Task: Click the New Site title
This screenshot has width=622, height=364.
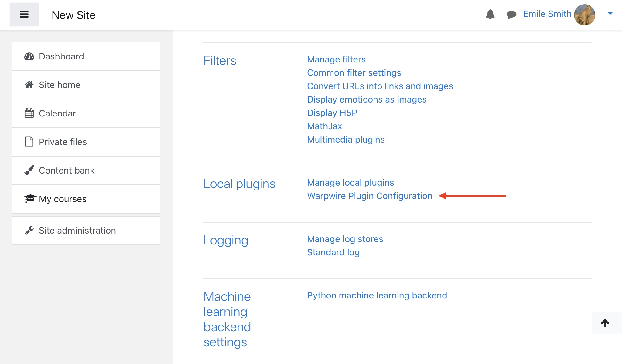Action: (x=73, y=15)
